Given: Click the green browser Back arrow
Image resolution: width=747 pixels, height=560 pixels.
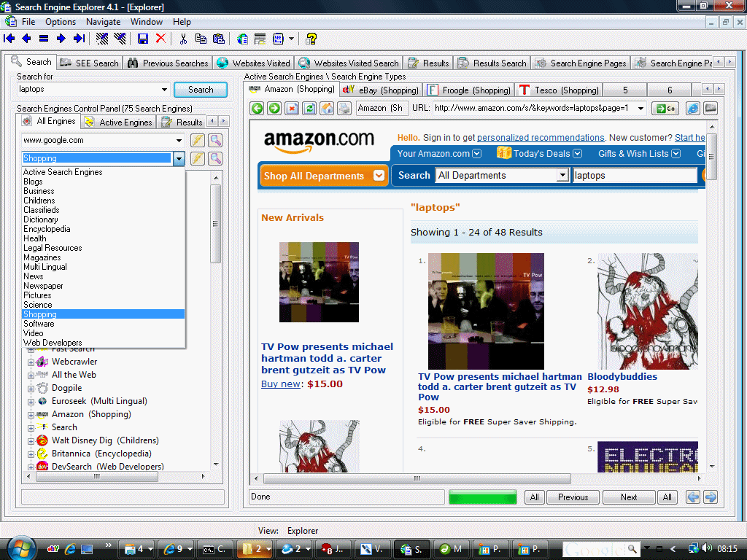Looking at the screenshot, I should click(257, 109).
